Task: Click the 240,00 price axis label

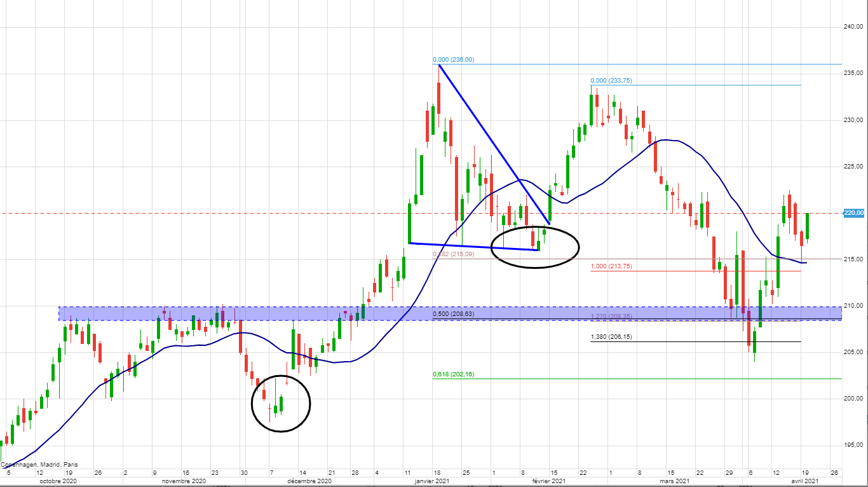Action: click(x=853, y=27)
